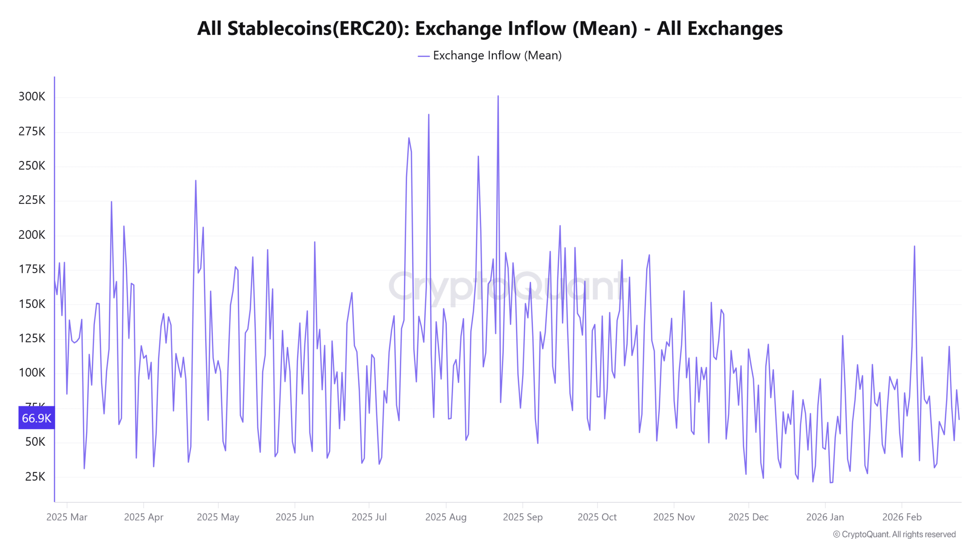Click the tallest spike peak above 300K

click(x=498, y=96)
